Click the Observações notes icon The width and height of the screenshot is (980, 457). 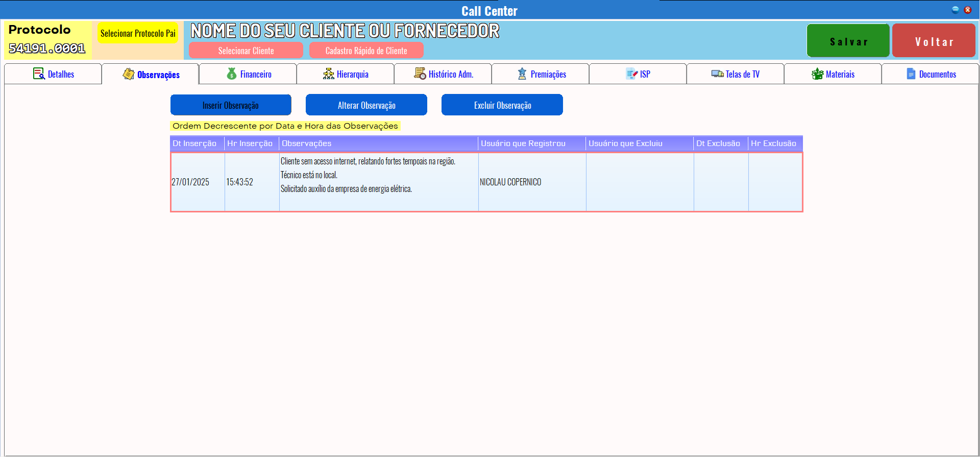(x=129, y=74)
